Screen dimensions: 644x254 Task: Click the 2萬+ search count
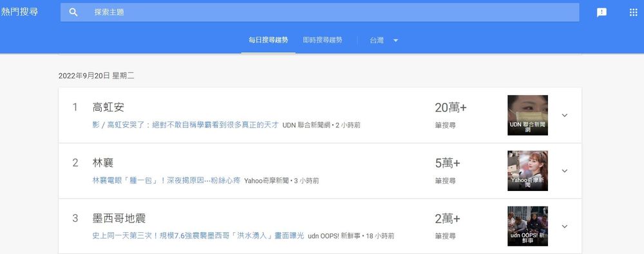pyautogui.click(x=448, y=219)
